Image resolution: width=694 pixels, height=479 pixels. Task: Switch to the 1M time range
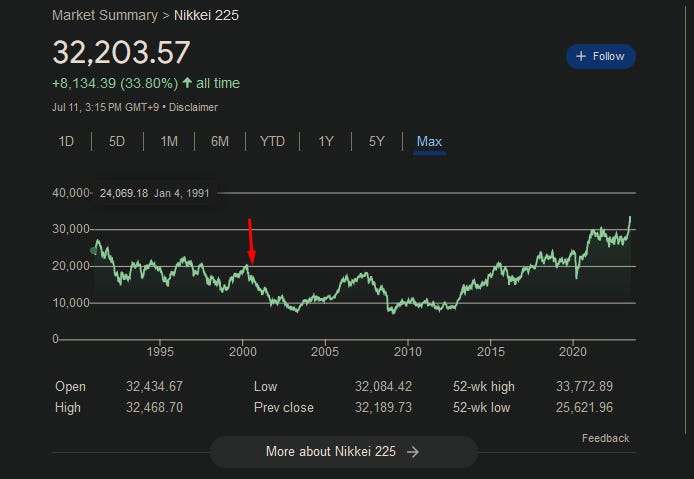point(169,142)
